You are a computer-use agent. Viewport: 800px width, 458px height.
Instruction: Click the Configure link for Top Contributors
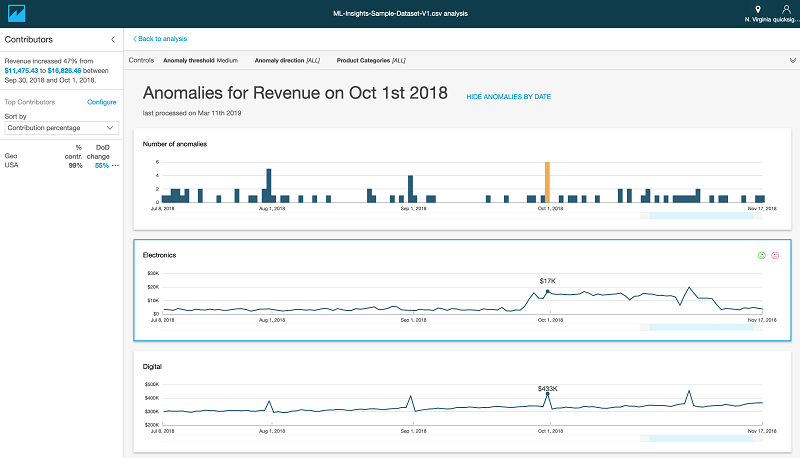click(x=102, y=102)
